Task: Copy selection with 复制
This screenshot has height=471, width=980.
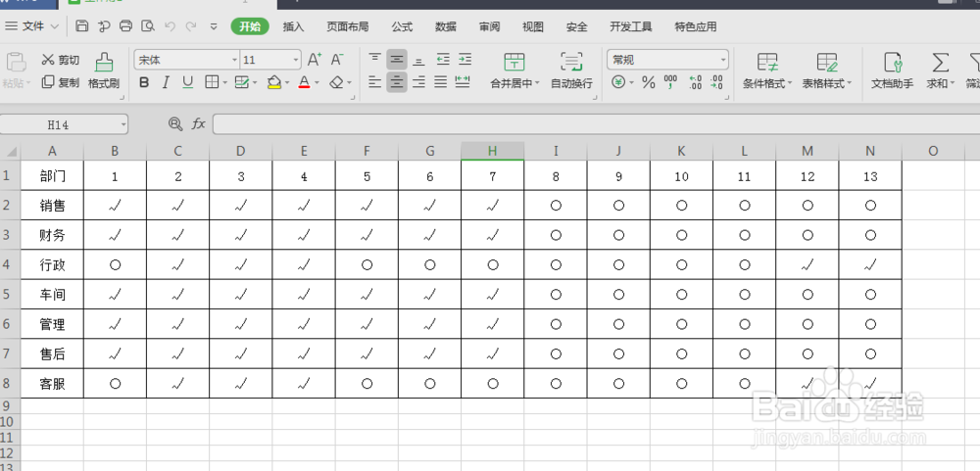Action: 61,82
